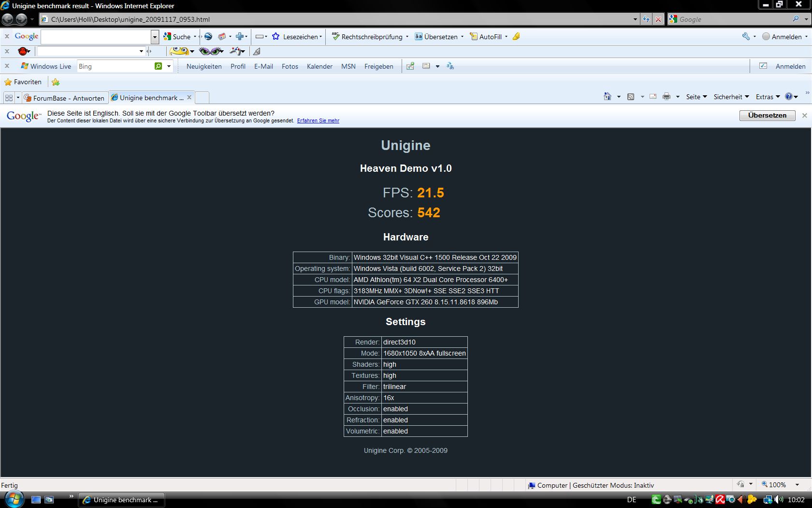This screenshot has width=812, height=508.
Task: Click the volume speaker tray icon
Action: pos(778,499)
